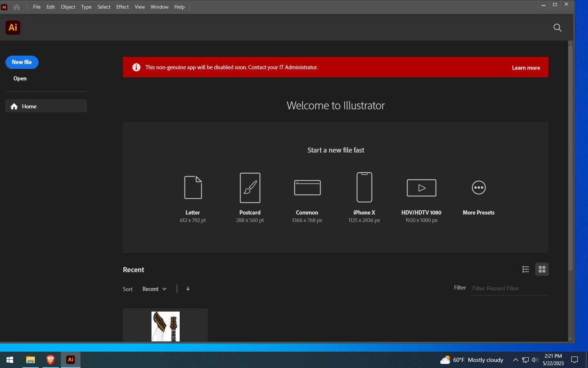The width and height of the screenshot is (588, 368).
Task: Open the Effect menu
Action: [x=122, y=7]
